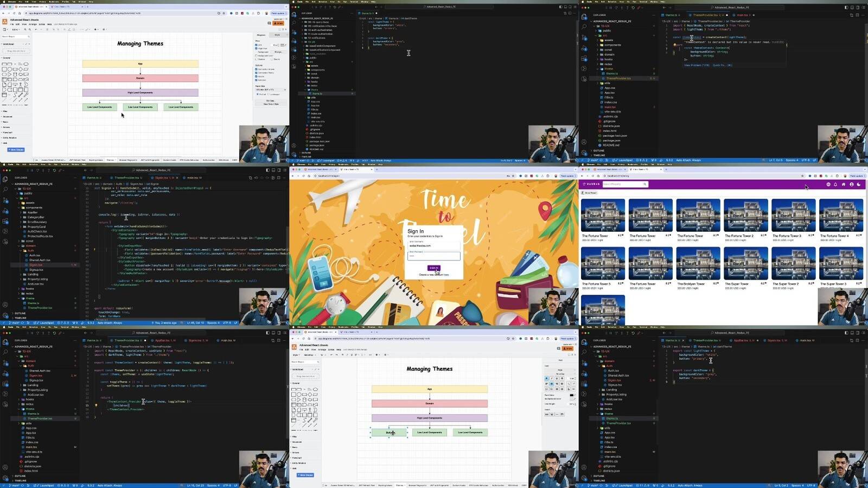The width and height of the screenshot is (868, 488).
Task: Expand Flowchart shapes section in draw.io Diagram-panel window
Action: (7, 132)
